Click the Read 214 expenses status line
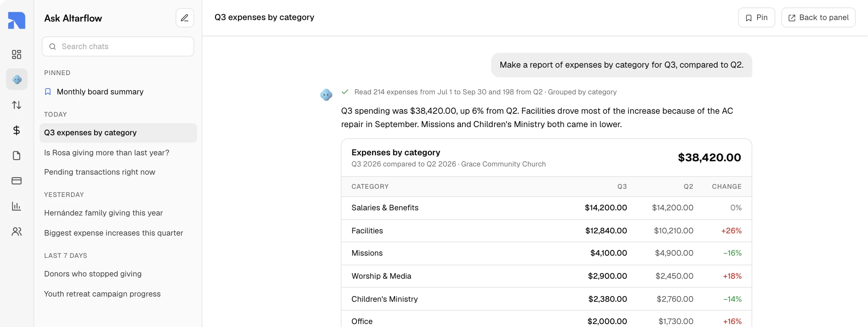 pos(485,92)
